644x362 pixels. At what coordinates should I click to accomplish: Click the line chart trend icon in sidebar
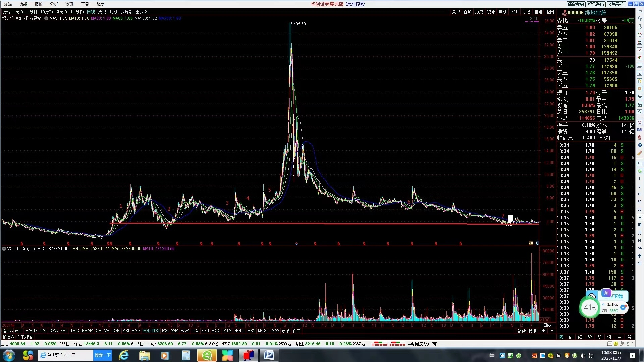tap(640, 50)
